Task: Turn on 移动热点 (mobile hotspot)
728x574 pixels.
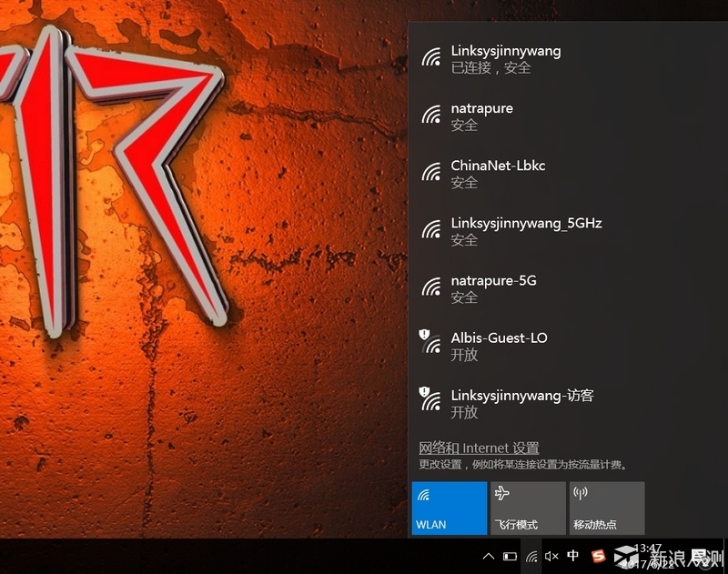Action: pos(607,508)
